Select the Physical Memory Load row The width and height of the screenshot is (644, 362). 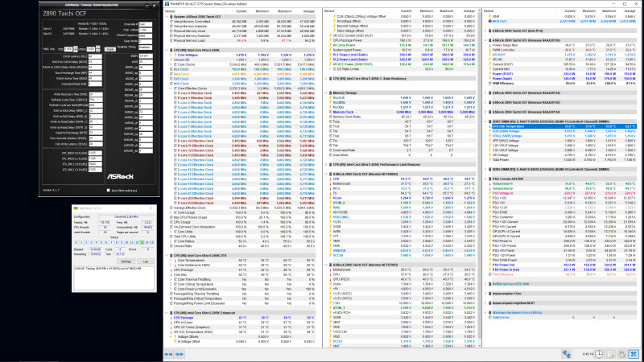pos(242,41)
